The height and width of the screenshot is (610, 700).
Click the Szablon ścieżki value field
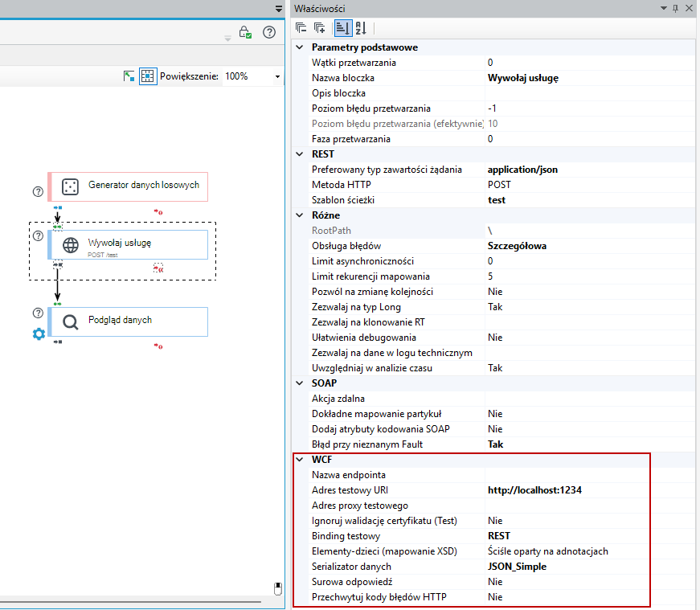pyautogui.click(x=589, y=200)
